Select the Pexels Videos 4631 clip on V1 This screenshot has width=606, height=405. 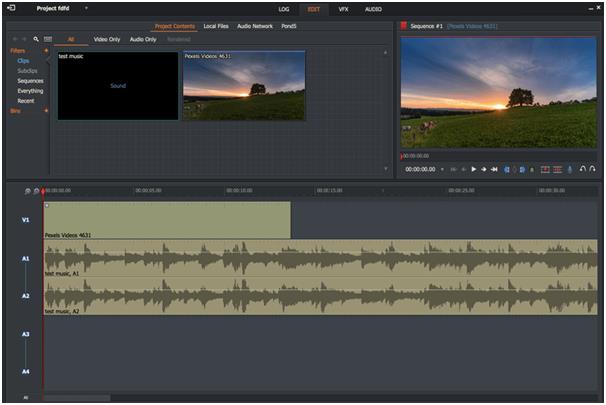coord(167,220)
